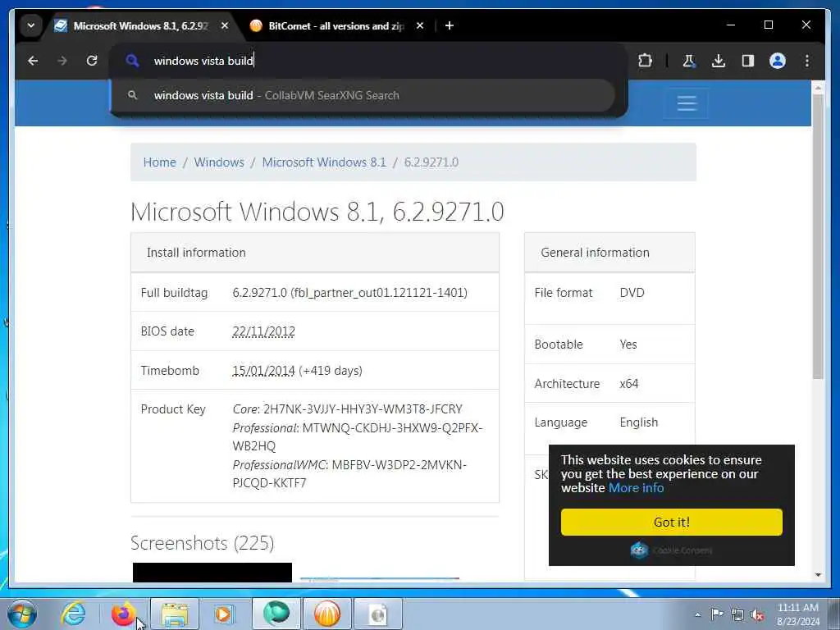
Task: Launch Internet Explorer from the taskbar
Action: coord(73,614)
